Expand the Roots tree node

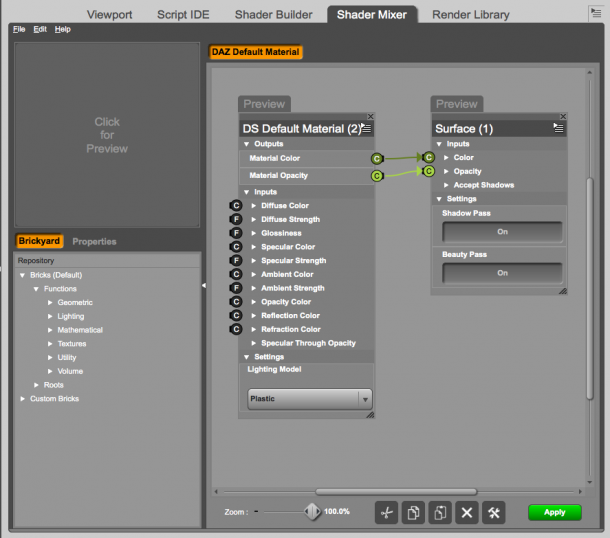point(36,385)
